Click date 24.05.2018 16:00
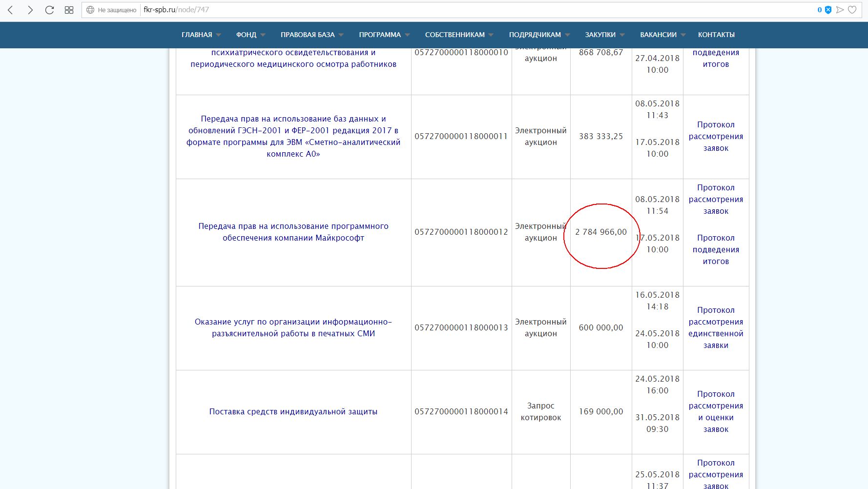This screenshot has height=489, width=868. pyautogui.click(x=657, y=385)
